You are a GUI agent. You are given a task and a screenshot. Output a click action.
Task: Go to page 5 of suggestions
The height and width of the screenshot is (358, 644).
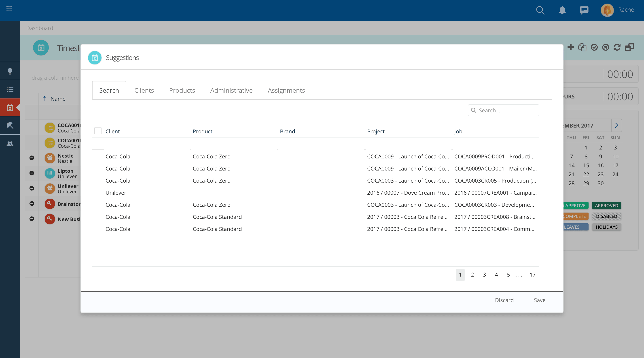pos(508,275)
